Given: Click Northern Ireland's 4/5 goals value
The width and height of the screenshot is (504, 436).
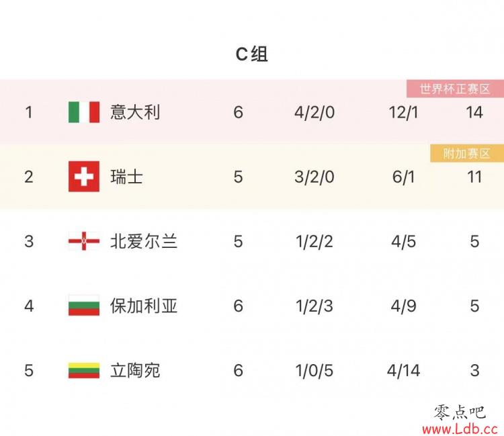Looking at the screenshot, I should (x=403, y=241).
